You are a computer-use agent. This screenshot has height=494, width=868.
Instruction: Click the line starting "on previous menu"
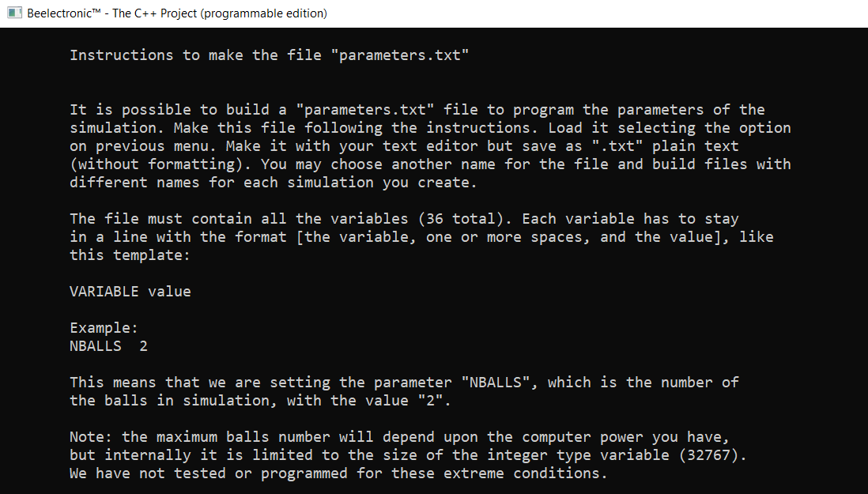[403, 146]
